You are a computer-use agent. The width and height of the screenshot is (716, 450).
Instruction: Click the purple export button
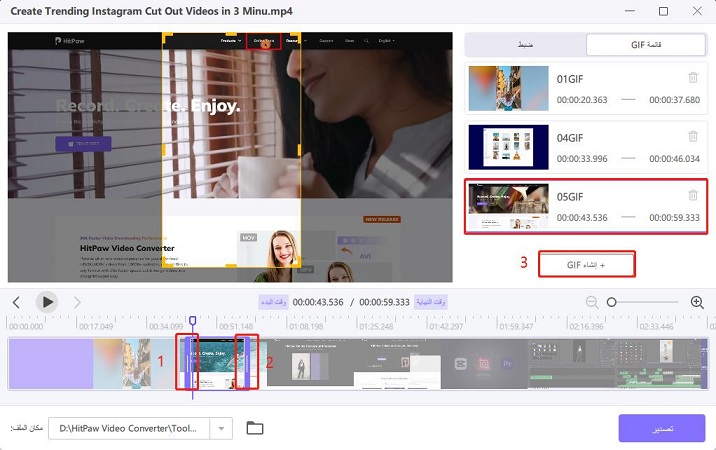662,429
